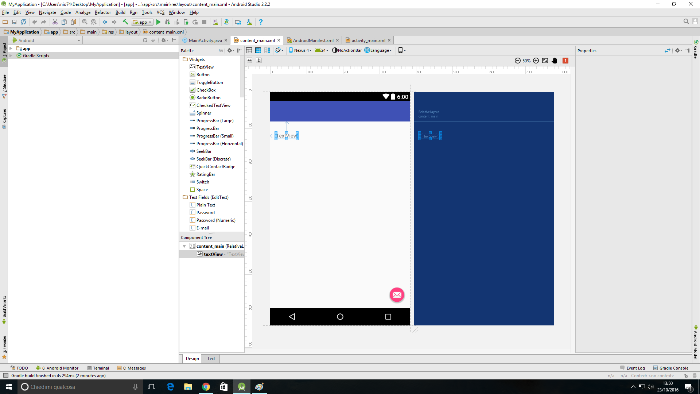Click the Windows taskbar search box
Viewport: 700px width, 394px height.
[x=79, y=387]
